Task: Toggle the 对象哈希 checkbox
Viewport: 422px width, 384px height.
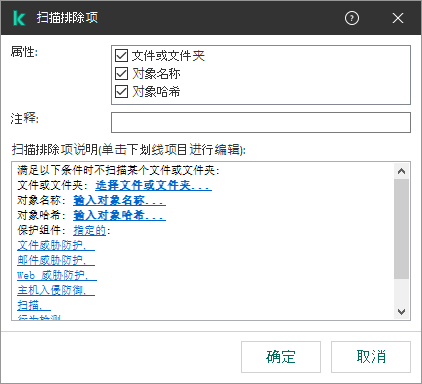Action: point(121,91)
